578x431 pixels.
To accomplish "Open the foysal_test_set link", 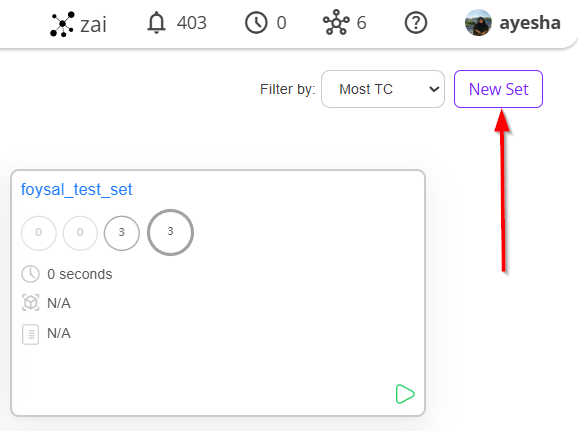I will click(x=76, y=190).
